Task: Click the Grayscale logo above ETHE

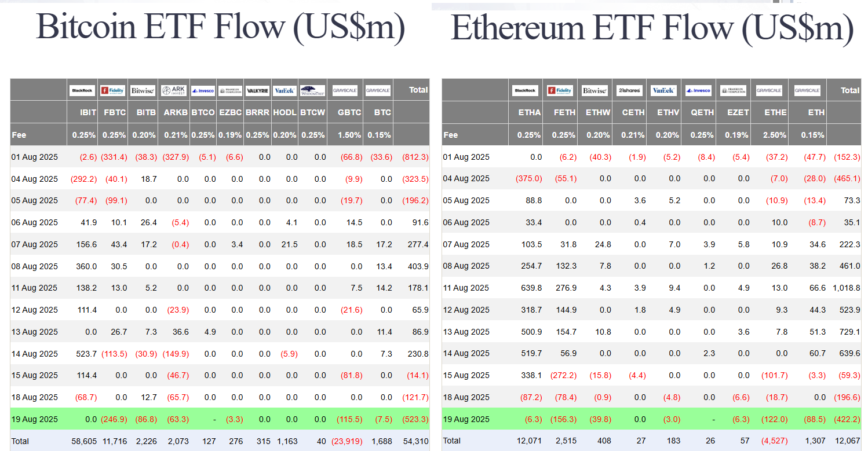Action: click(x=769, y=90)
